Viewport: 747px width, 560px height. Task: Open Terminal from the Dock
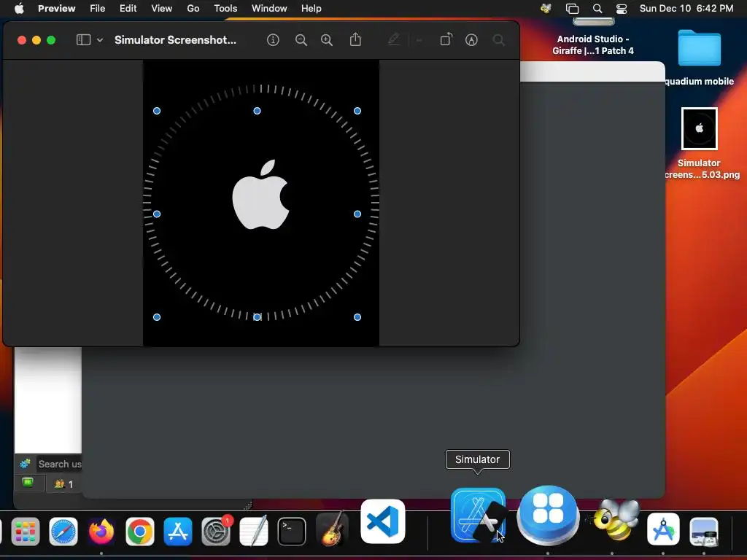click(292, 532)
